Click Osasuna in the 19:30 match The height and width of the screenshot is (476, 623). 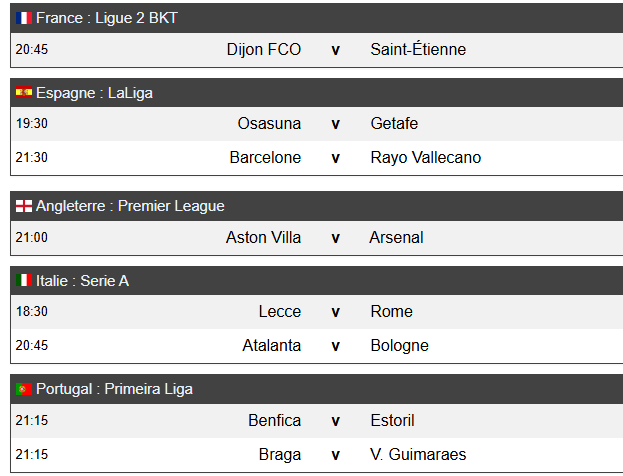pyautogui.click(x=269, y=124)
